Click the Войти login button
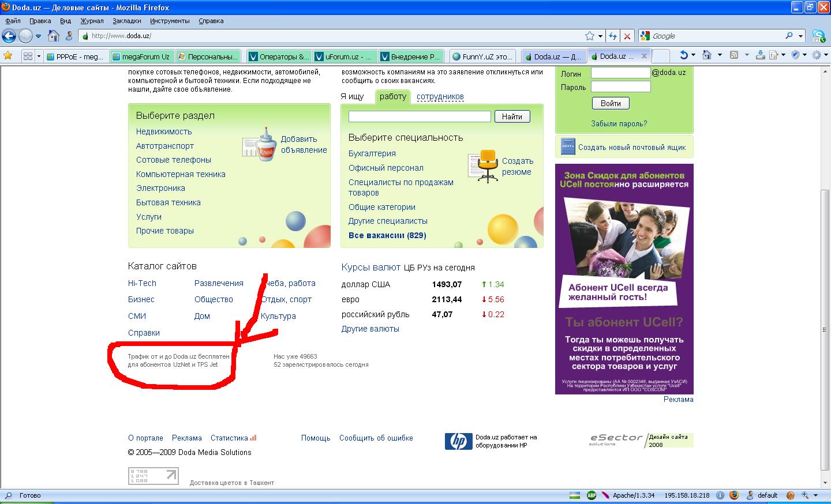Screen dimensions: 831x504 pos(611,103)
